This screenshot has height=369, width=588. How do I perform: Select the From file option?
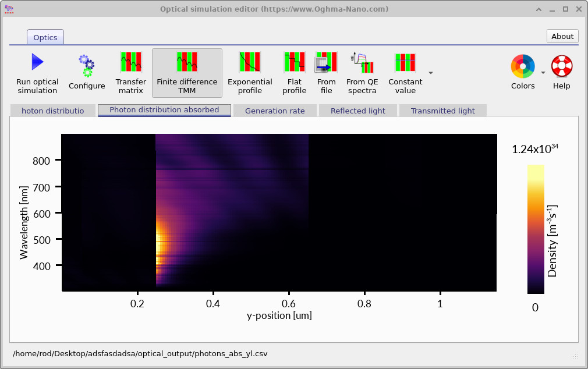[326, 73]
